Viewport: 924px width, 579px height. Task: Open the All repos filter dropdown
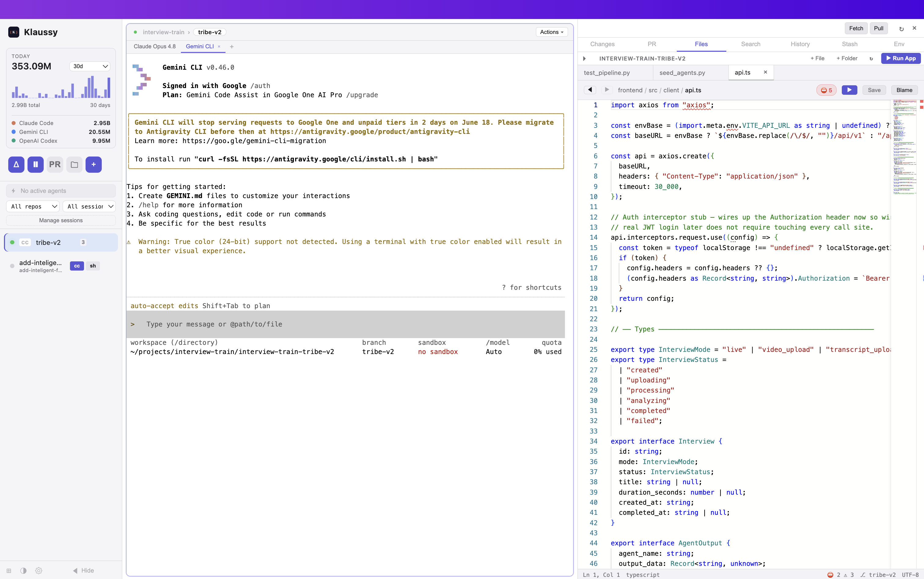click(33, 206)
